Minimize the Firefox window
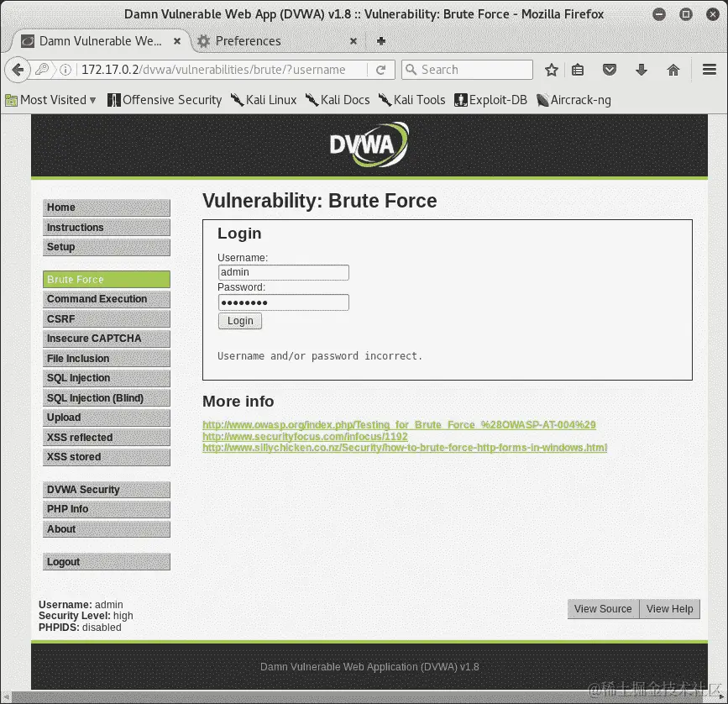728x704 pixels. [x=659, y=14]
